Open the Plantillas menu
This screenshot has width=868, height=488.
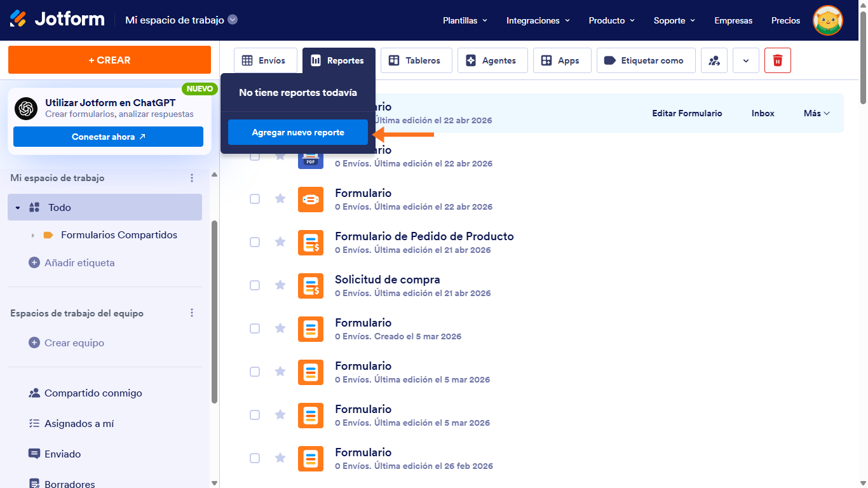pyautogui.click(x=464, y=20)
